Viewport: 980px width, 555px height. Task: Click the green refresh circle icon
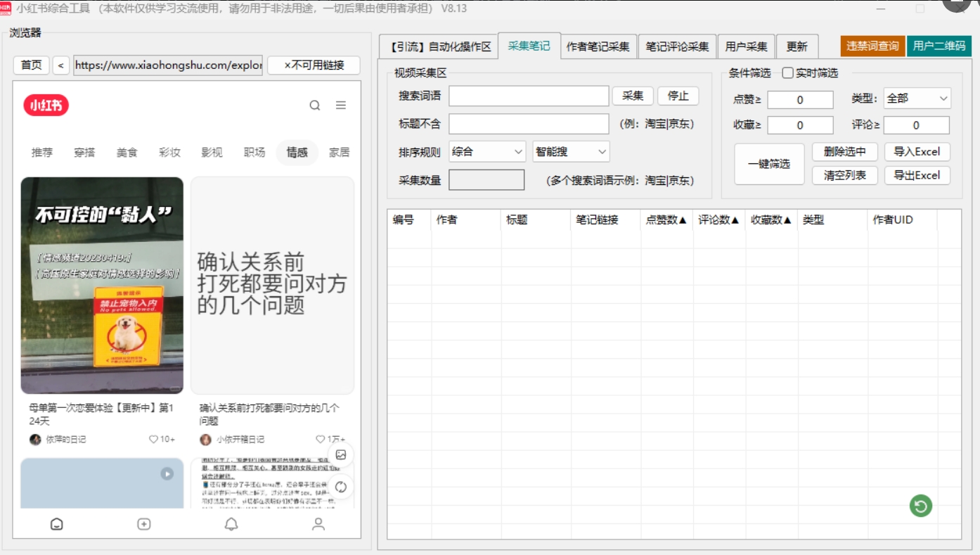click(920, 505)
